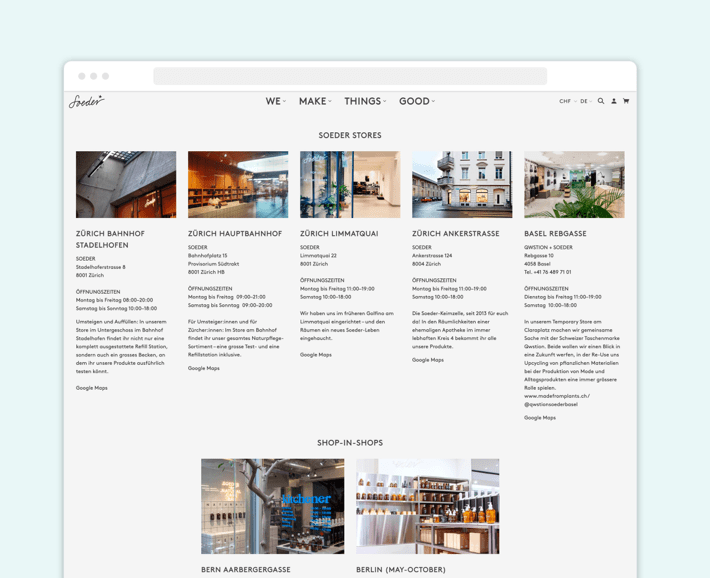The image size is (710, 578).
Task: Click the address Bahnhofplatz 15
Action: (x=207, y=255)
